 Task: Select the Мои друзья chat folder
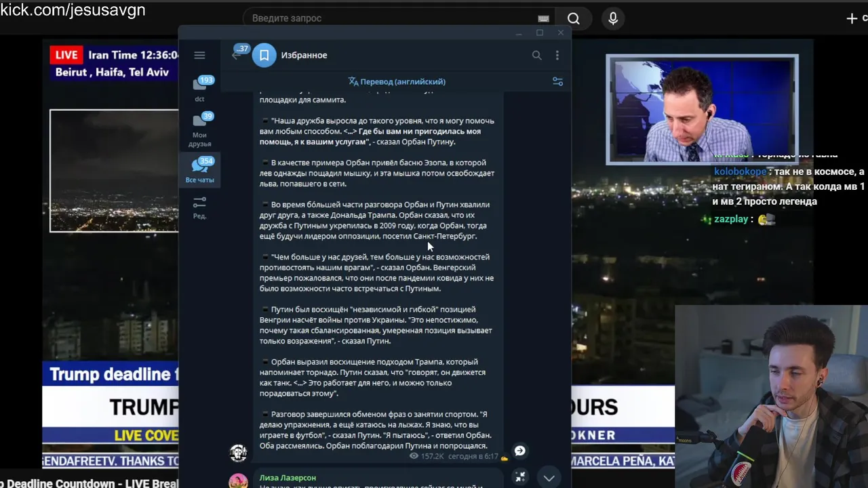pos(199,129)
